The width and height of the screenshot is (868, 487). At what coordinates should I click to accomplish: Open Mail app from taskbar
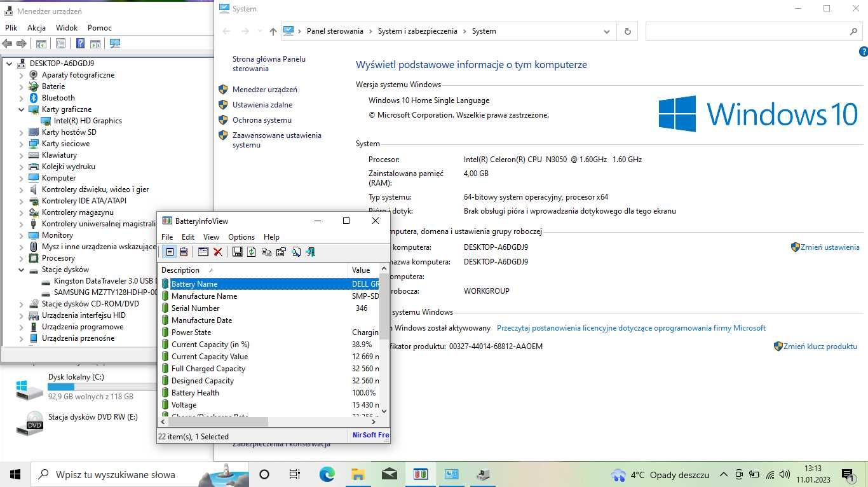(389, 474)
